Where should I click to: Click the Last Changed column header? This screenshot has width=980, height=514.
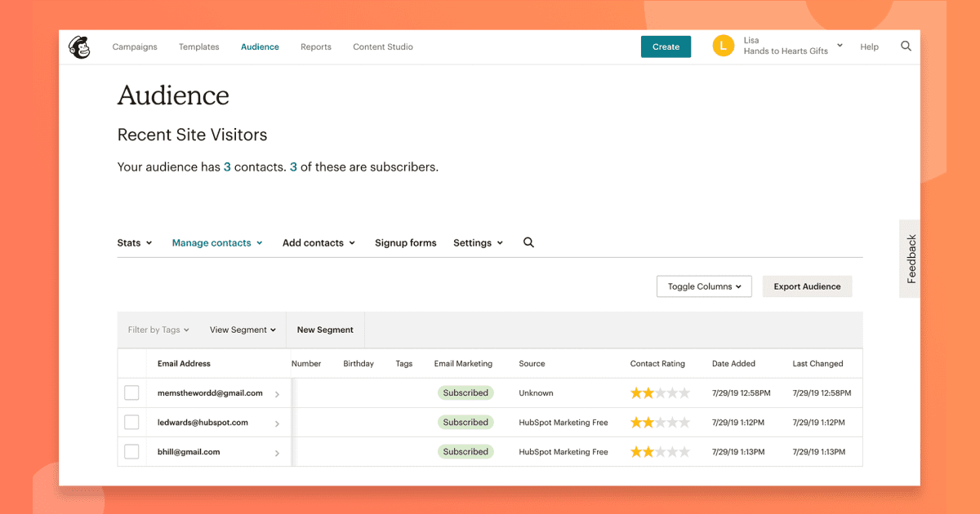(x=817, y=364)
